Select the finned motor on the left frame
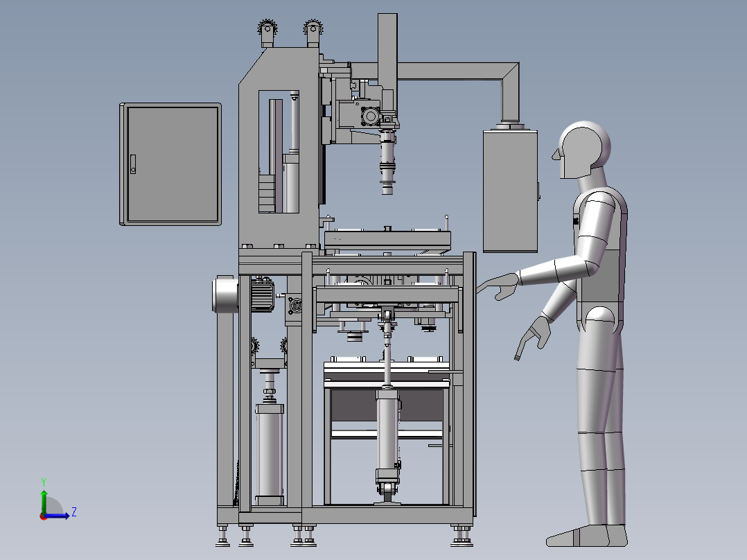Viewport: 747px width, 560px height. point(262,295)
